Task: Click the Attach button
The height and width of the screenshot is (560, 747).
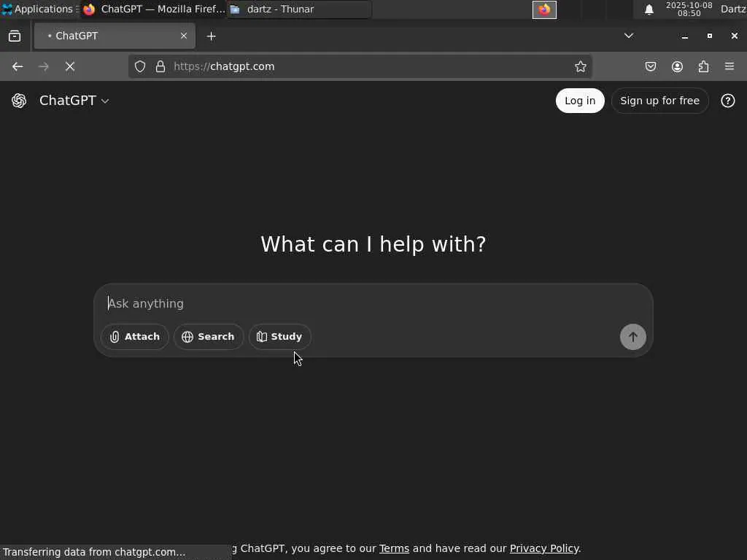Action: point(135,337)
